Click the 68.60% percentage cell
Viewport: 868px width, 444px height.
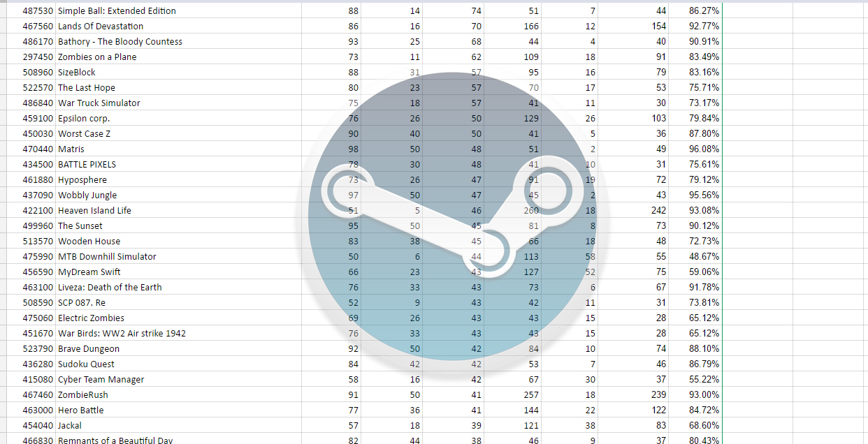pyautogui.click(x=695, y=426)
